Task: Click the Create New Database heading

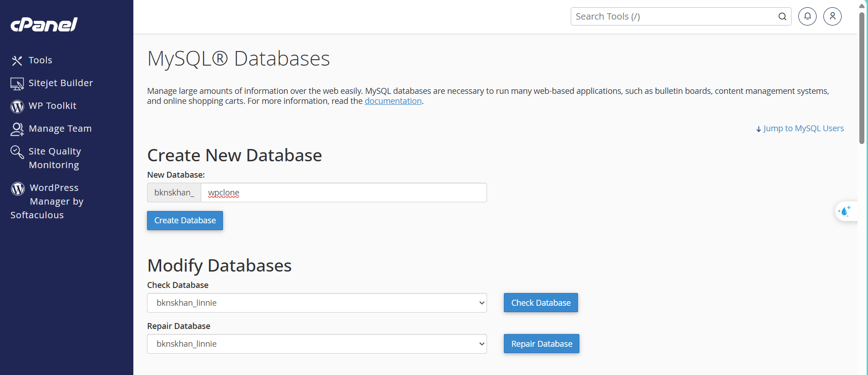Action: [234, 155]
